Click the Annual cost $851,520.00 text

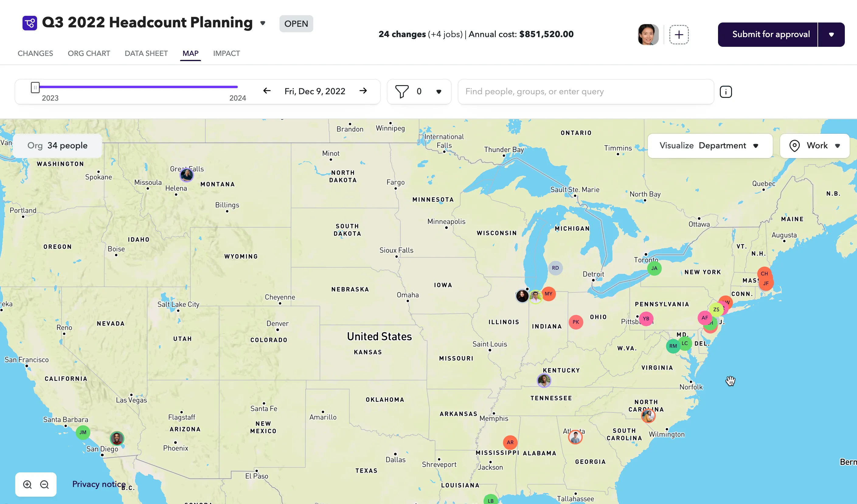click(521, 34)
